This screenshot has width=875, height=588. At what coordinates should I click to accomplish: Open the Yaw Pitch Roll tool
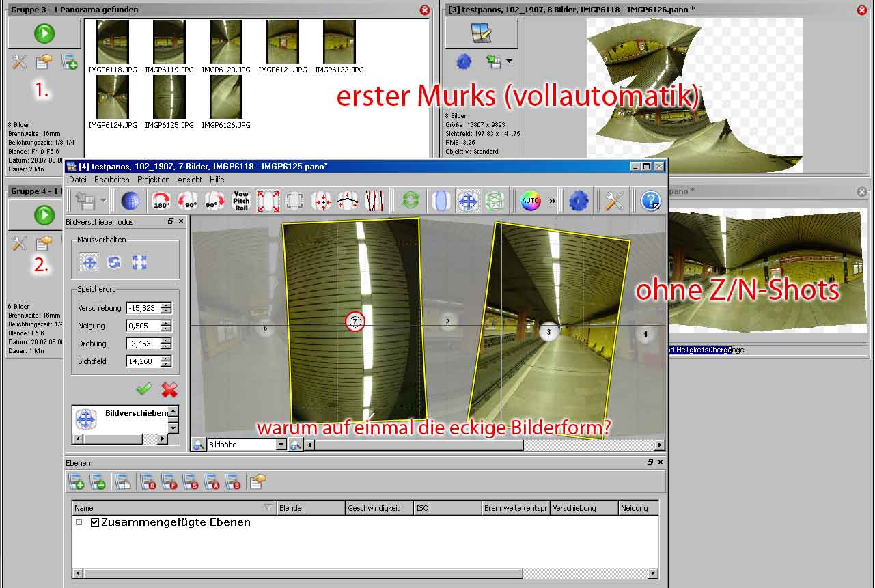point(241,201)
